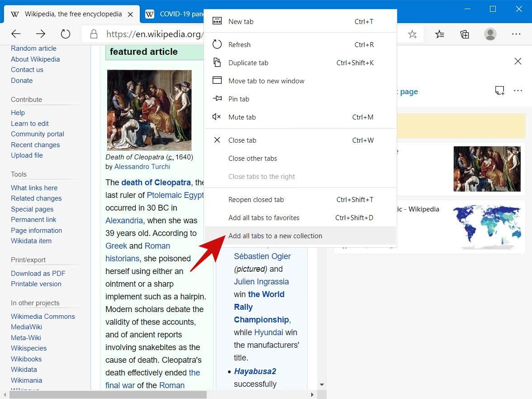The image size is (532, 399).
Task: Open the Help sidebar link
Action: pos(18,112)
